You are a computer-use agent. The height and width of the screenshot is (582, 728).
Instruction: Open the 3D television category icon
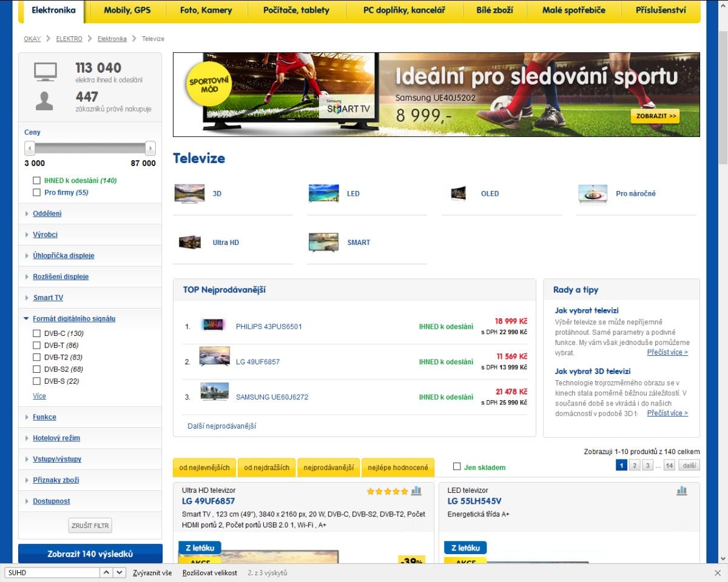(x=189, y=193)
